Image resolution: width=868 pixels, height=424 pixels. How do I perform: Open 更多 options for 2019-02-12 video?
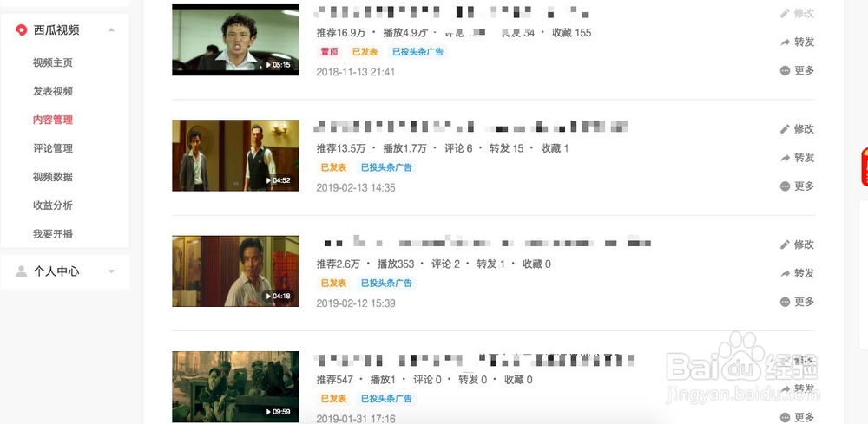[x=797, y=302]
